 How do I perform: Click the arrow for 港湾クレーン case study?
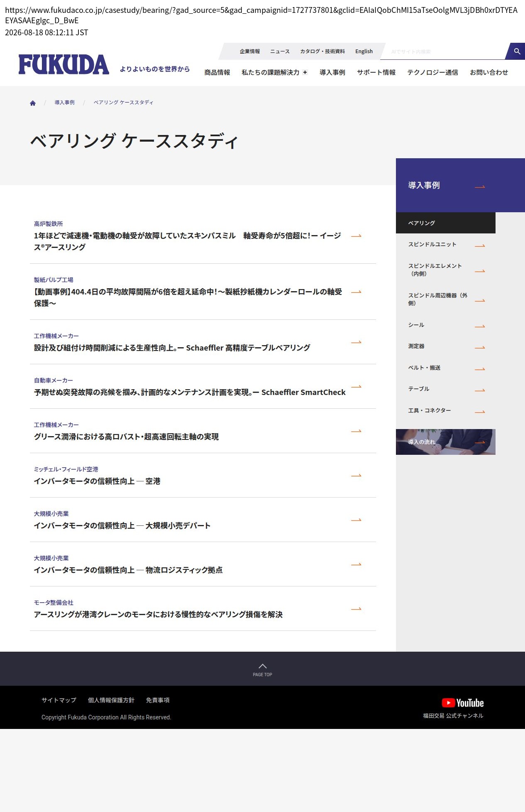(x=356, y=608)
